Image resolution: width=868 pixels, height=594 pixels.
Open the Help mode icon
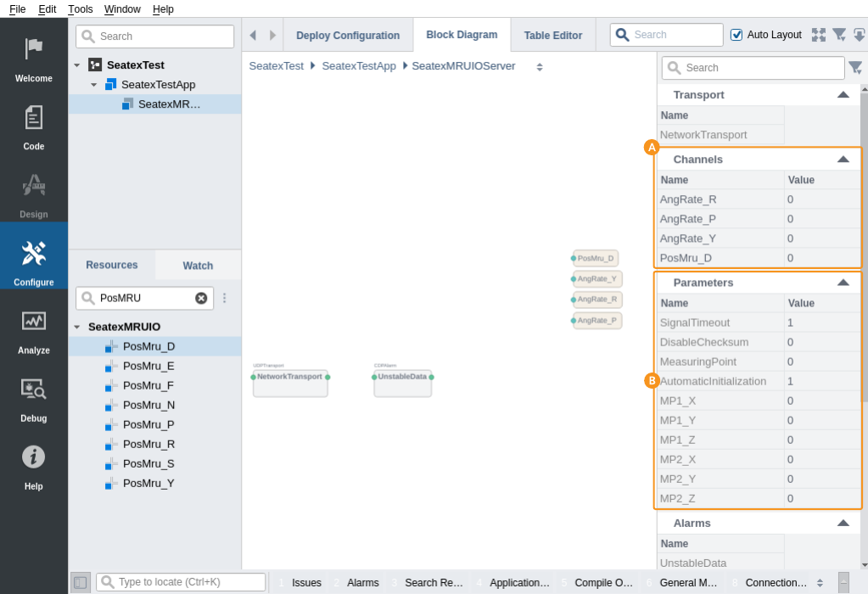point(34,464)
